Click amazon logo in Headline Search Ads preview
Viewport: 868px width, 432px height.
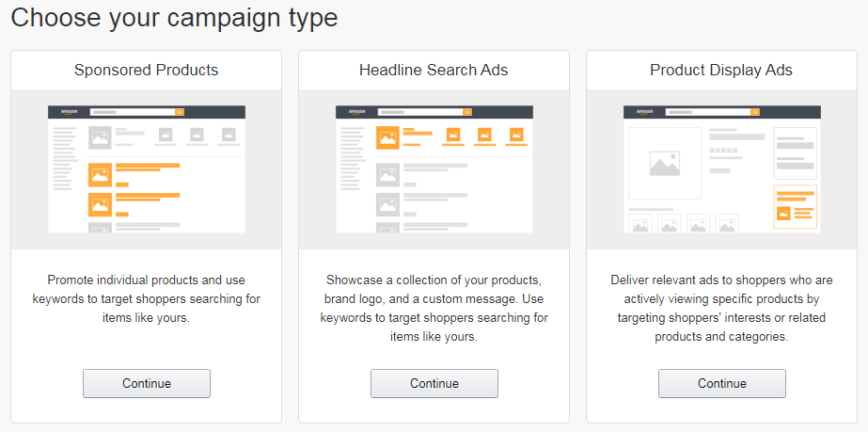357,112
